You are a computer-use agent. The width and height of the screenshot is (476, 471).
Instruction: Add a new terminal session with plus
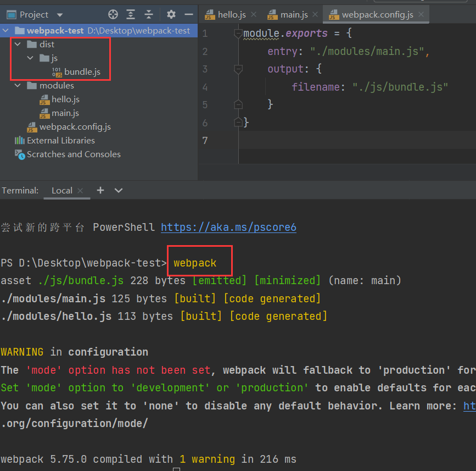(100, 190)
